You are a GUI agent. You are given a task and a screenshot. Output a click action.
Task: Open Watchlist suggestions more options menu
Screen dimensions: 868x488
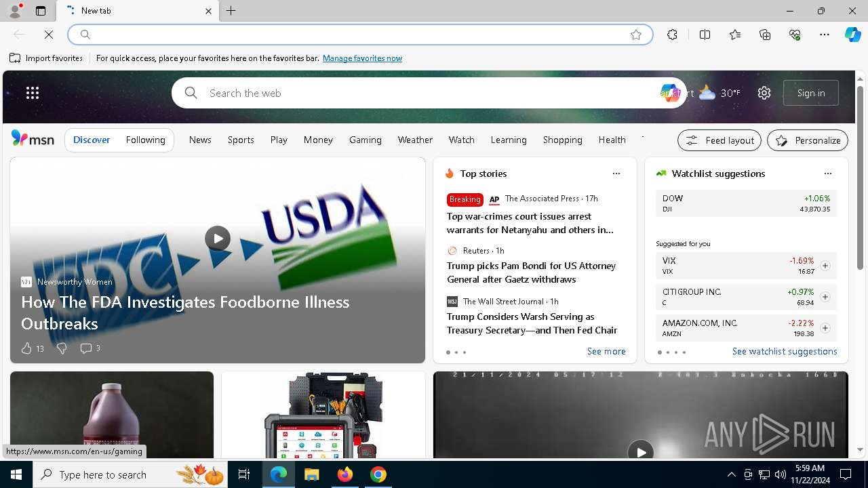pyautogui.click(x=827, y=174)
